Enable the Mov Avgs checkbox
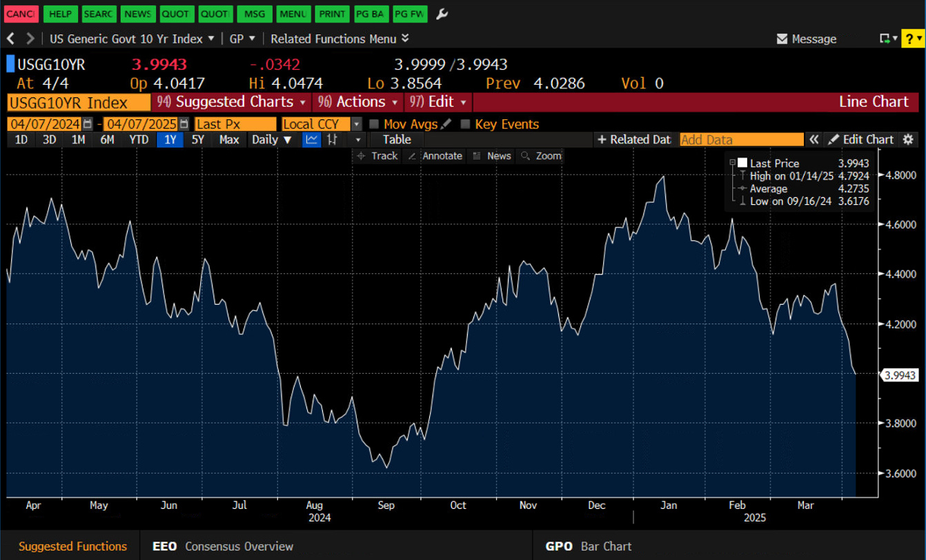This screenshot has height=560, width=926. [374, 124]
